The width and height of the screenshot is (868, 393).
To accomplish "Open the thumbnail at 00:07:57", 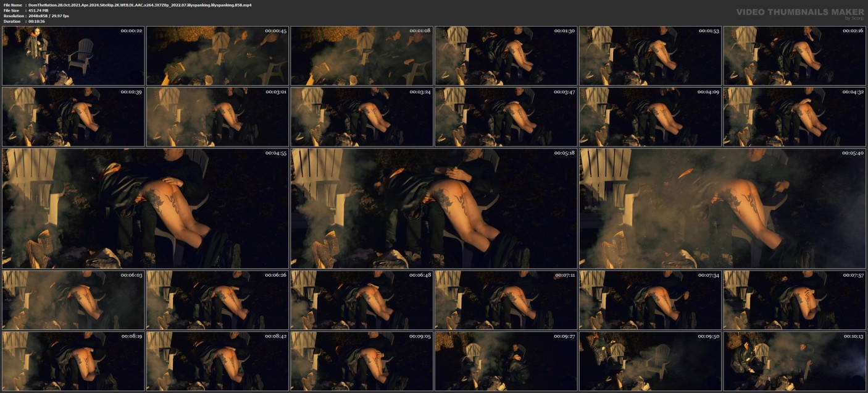I will pyautogui.click(x=795, y=300).
